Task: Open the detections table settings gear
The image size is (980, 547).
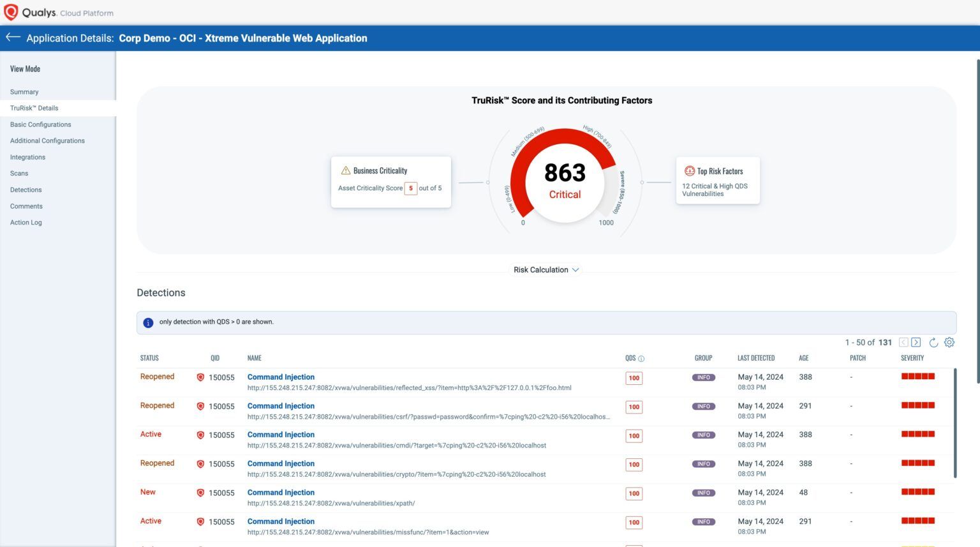Action: (949, 343)
